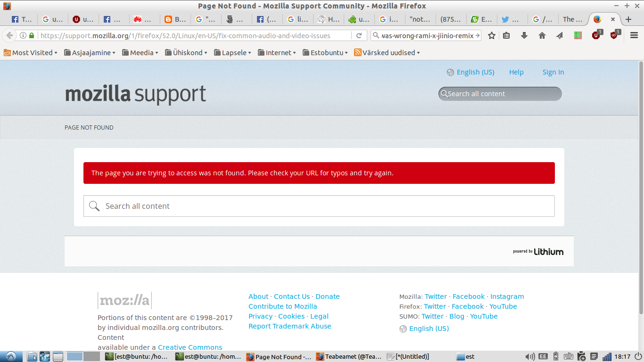Expand the Meedia bookmarks folder
Screen dimensions: 644x362
point(140,53)
